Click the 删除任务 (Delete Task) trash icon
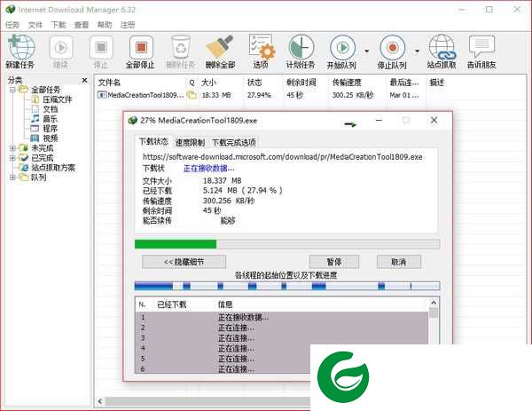This screenshot has height=411, width=532. click(x=181, y=51)
